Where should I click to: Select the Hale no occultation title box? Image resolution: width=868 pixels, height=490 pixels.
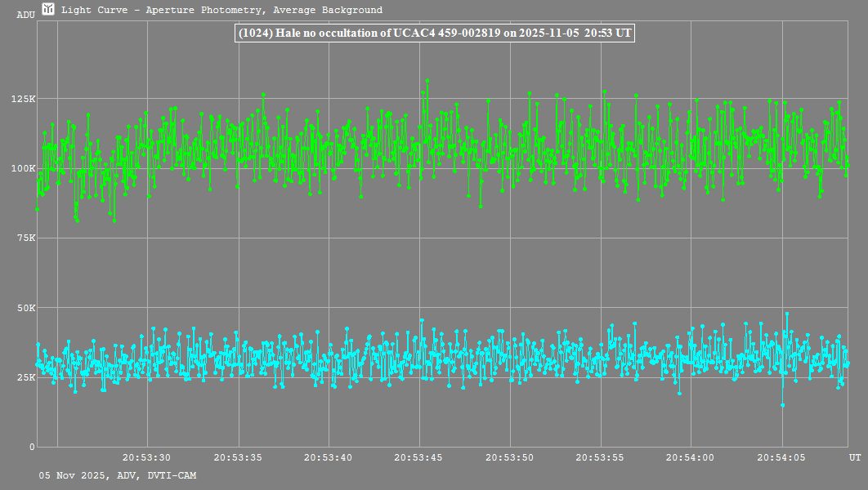pyautogui.click(x=433, y=33)
